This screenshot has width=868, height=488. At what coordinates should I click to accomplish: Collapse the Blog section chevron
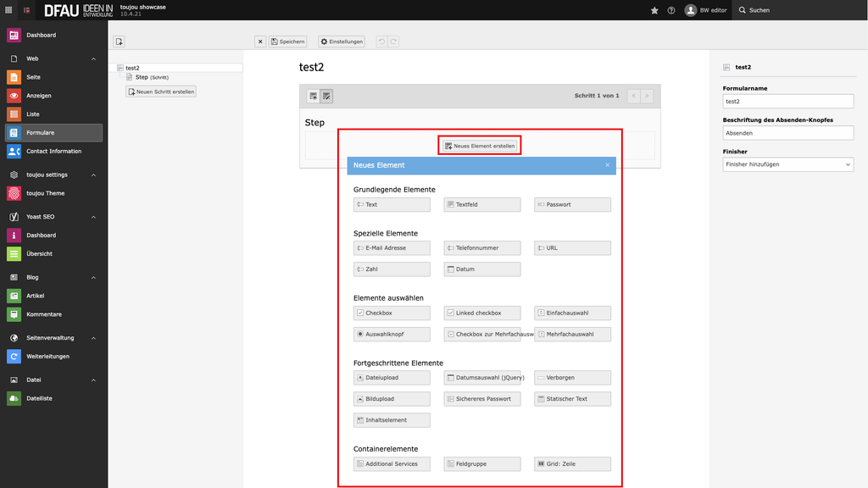[93, 277]
